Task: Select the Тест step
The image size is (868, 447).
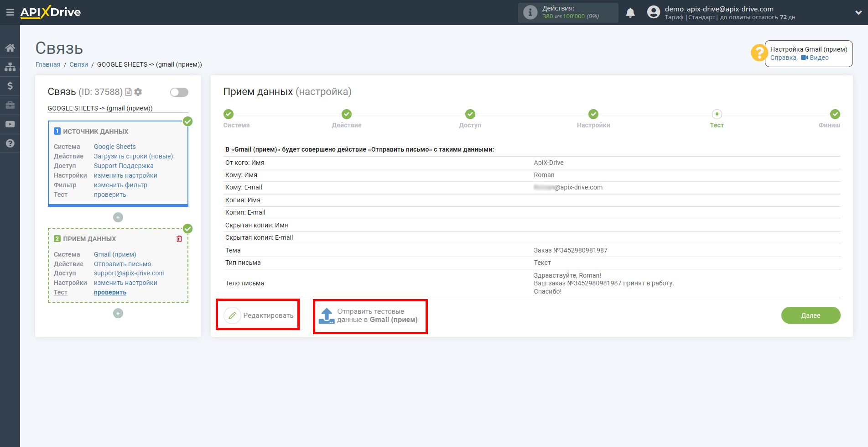Action: [x=717, y=114]
